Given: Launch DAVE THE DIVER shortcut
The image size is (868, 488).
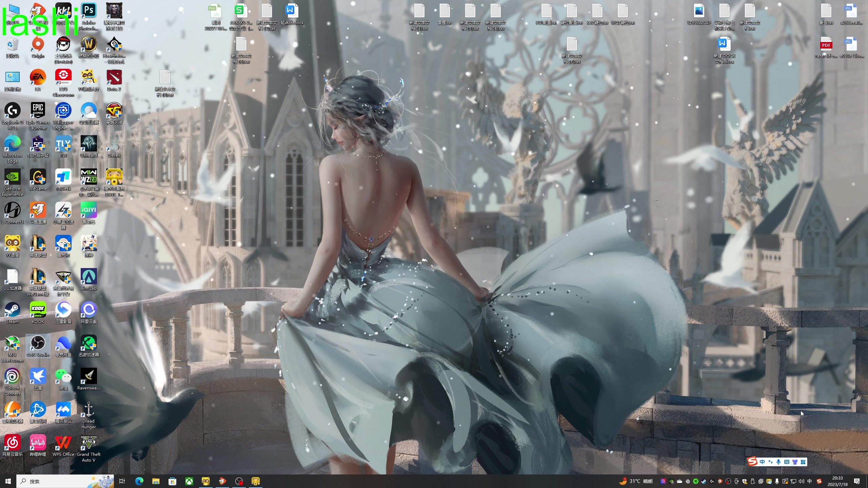Looking at the screenshot, I should coord(114,183).
